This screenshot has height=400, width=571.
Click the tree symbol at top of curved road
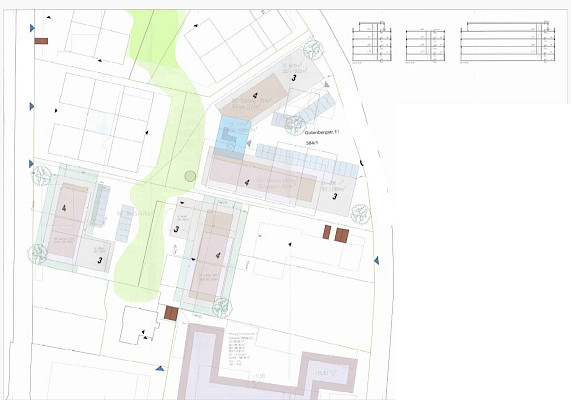coord(313,50)
